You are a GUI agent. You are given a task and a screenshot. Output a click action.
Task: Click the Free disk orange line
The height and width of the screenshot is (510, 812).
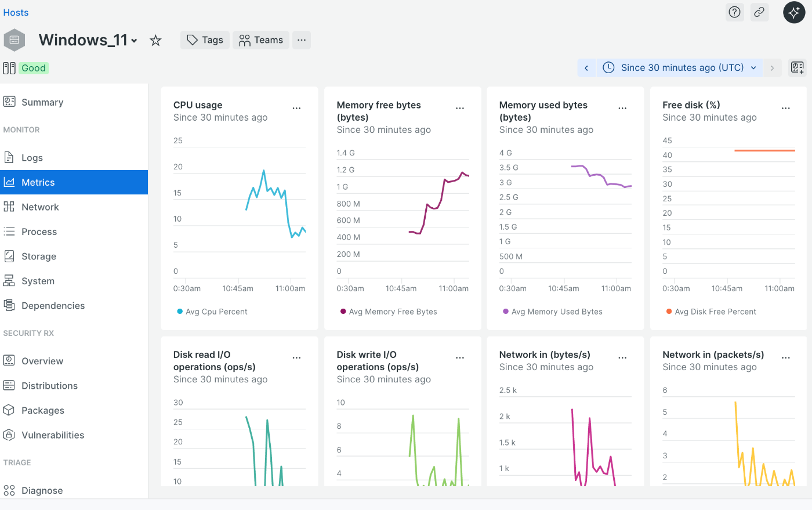coord(764,150)
